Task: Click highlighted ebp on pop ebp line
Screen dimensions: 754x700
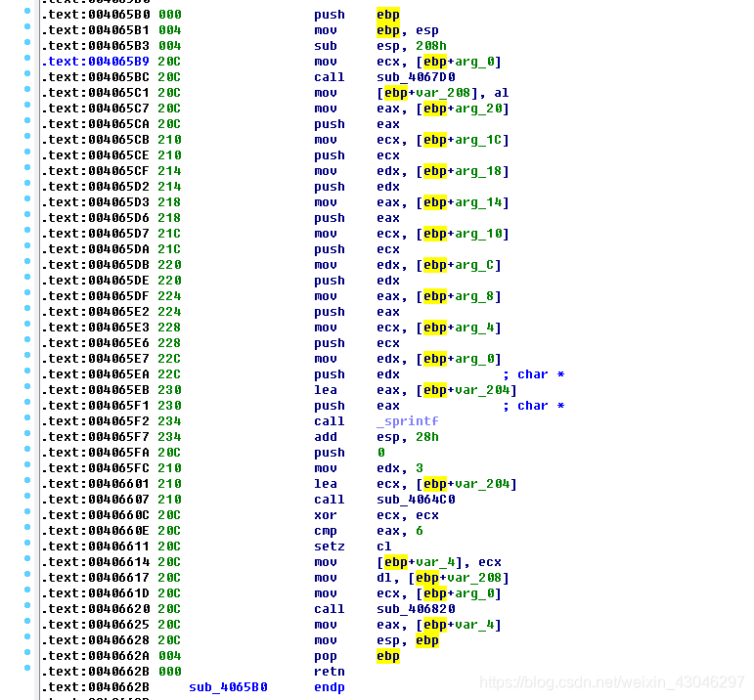Action: click(388, 656)
